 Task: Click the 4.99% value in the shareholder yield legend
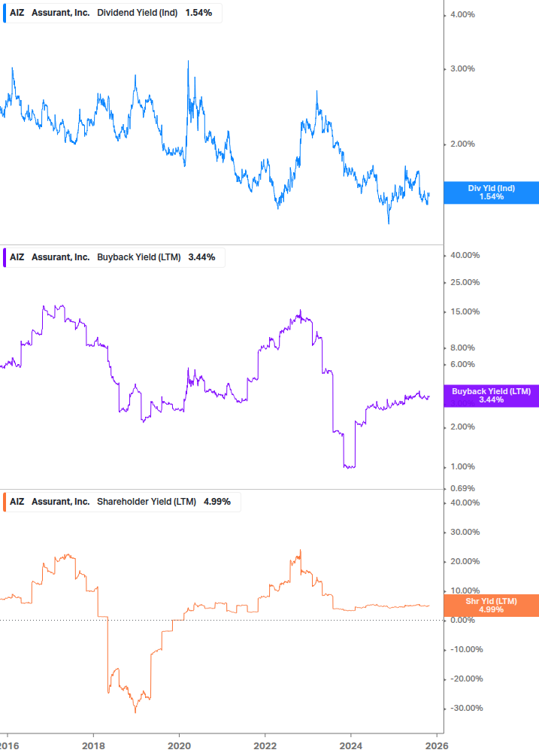pyautogui.click(x=217, y=502)
